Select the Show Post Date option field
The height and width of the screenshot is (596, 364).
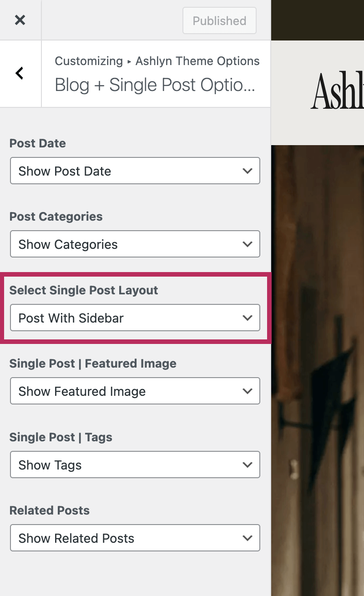(x=135, y=171)
